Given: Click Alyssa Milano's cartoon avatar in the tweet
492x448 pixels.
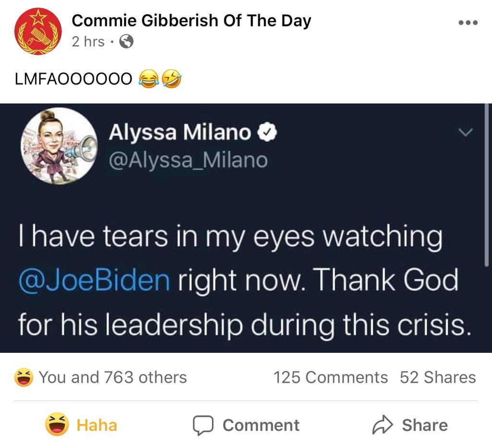Looking at the screenshot, I should pyautogui.click(x=59, y=146).
